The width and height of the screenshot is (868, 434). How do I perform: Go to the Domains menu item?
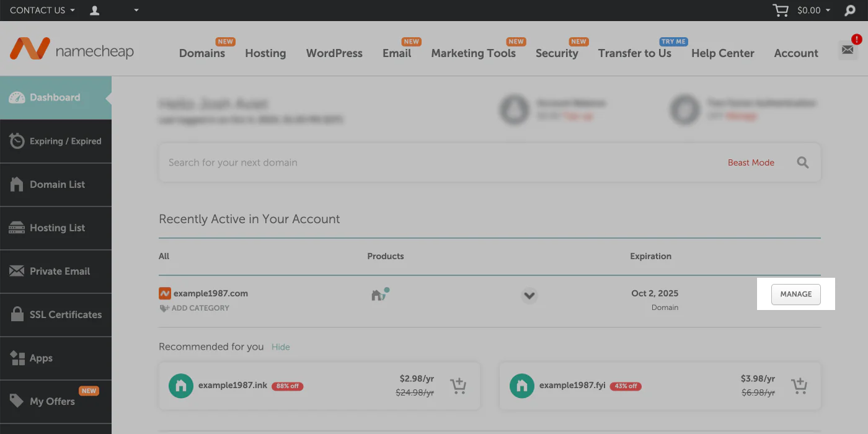[201, 53]
